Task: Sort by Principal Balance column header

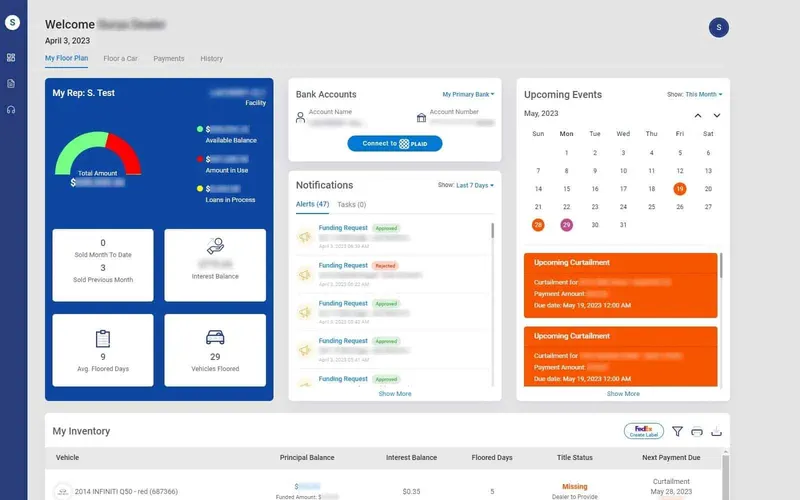Action: click(x=307, y=458)
